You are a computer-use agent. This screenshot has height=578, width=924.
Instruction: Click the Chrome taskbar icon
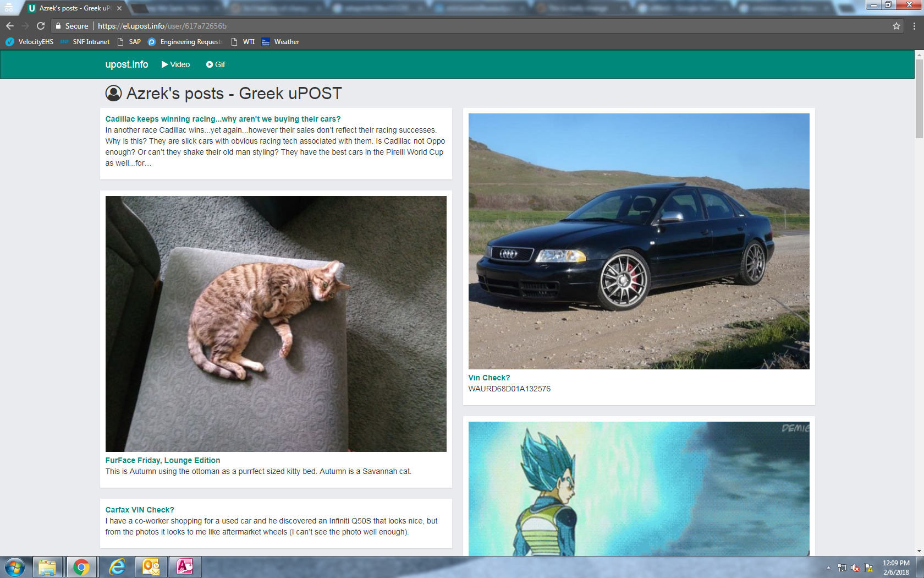[x=81, y=567]
